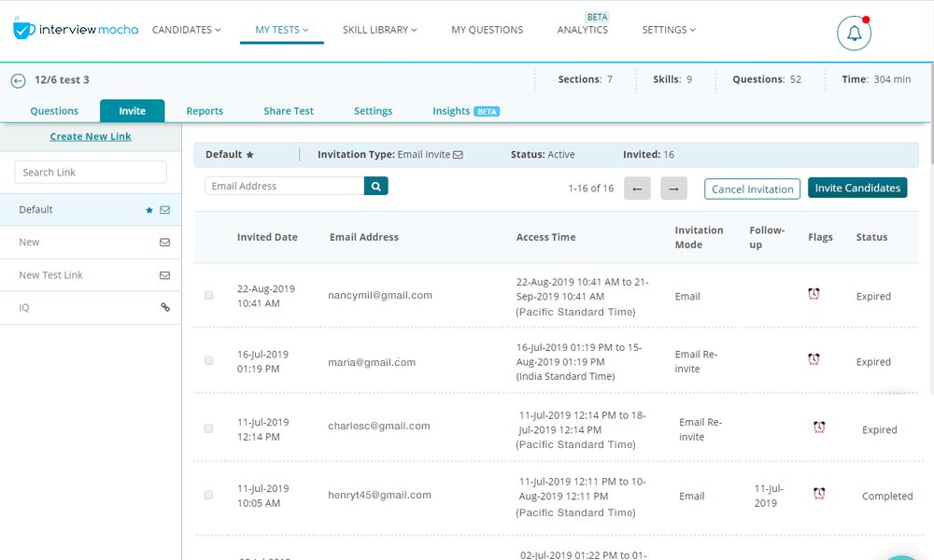Check the henryt45@gmail.com invitation row

tap(209, 495)
